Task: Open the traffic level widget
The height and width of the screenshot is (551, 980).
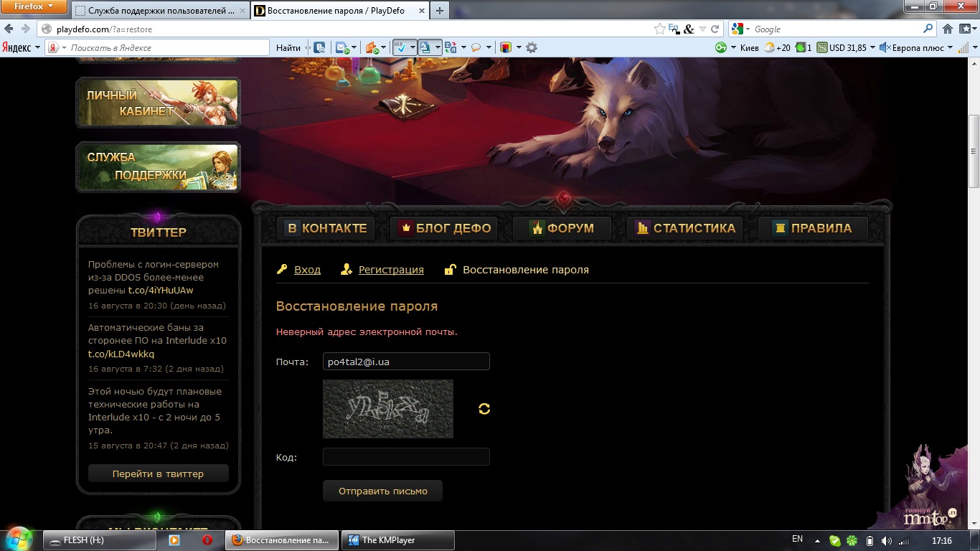Action: (x=804, y=48)
